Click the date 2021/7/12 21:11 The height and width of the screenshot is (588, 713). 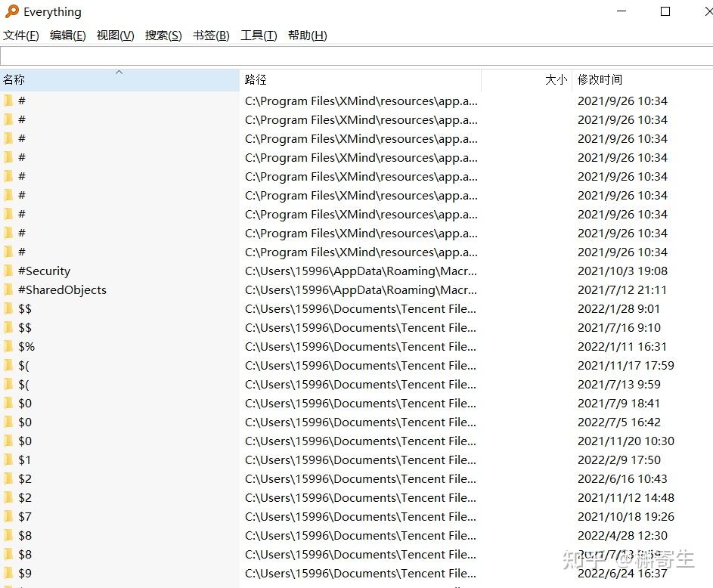622,290
